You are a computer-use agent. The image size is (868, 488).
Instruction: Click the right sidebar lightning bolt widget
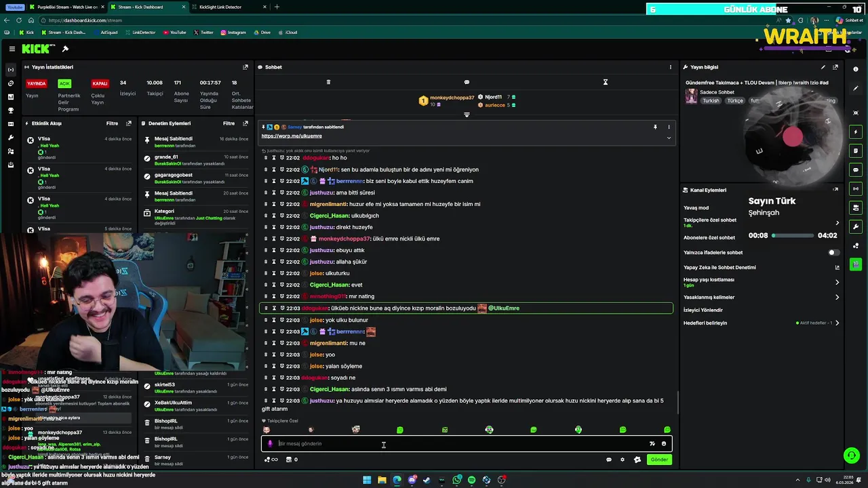856,131
